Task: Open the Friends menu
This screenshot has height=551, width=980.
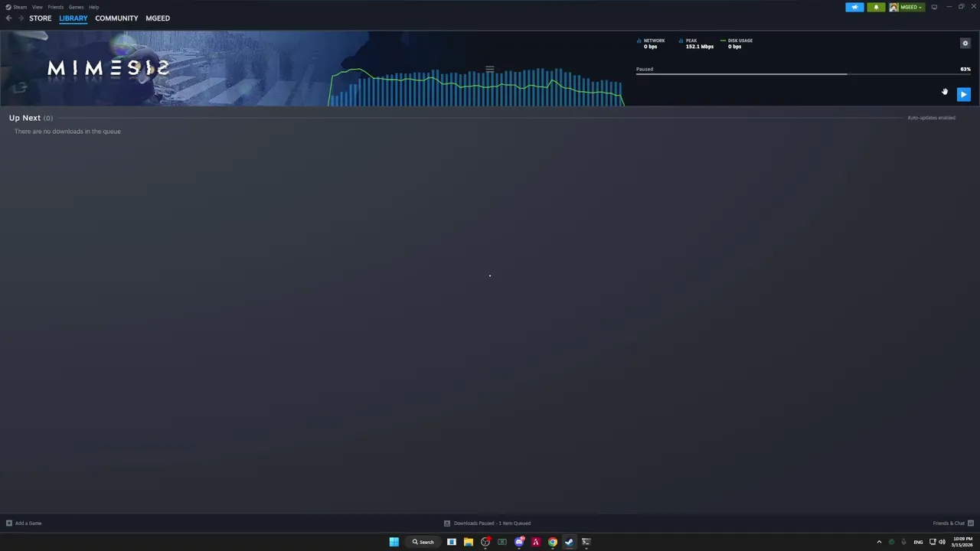Action: 55,7
